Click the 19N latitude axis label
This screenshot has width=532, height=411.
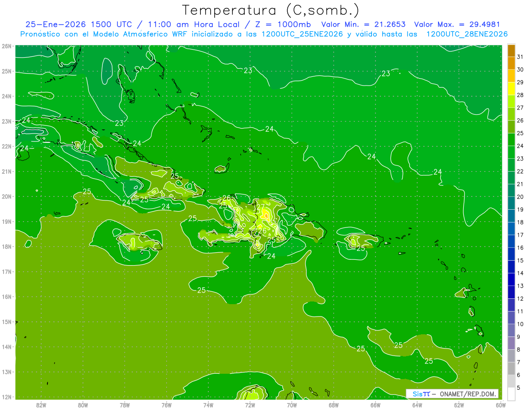click(6, 222)
